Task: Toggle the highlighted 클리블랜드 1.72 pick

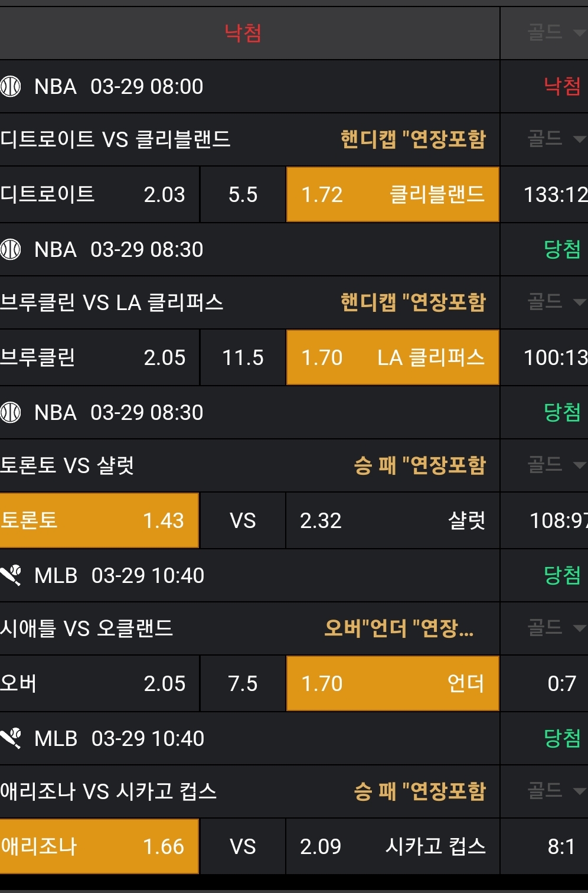Action: (x=393, y=195)
